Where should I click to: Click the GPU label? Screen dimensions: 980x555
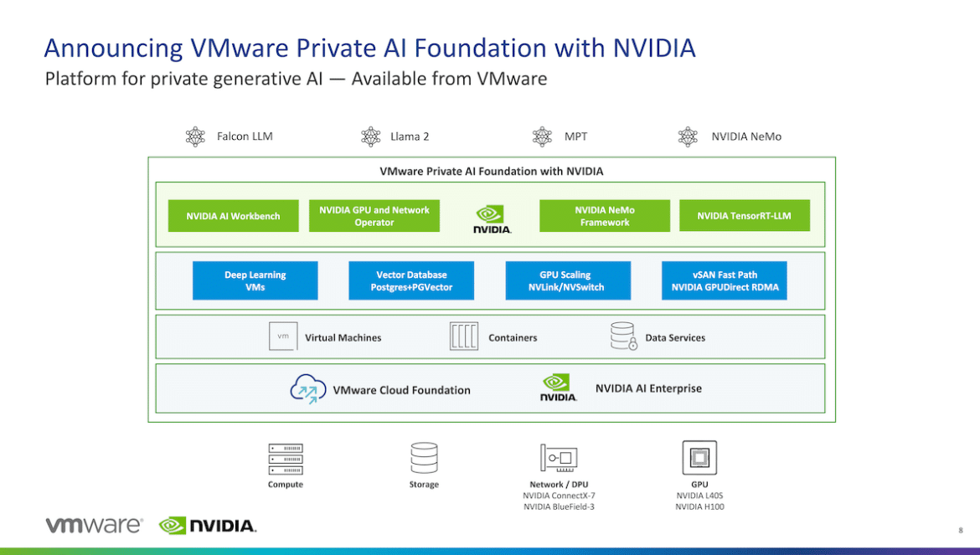(x=699, y=485)
